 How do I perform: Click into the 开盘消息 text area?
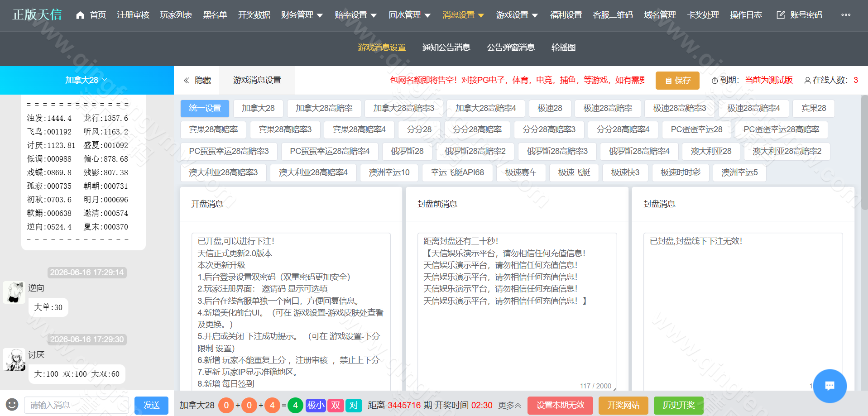pyautogui.click(x=291, y=312)
